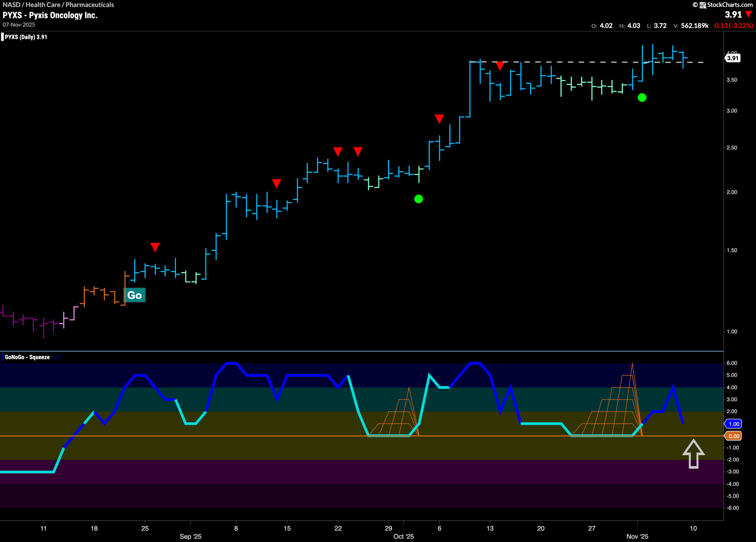Click the 29 date label on the time axis
756x542 pixels.
[388, 528]
